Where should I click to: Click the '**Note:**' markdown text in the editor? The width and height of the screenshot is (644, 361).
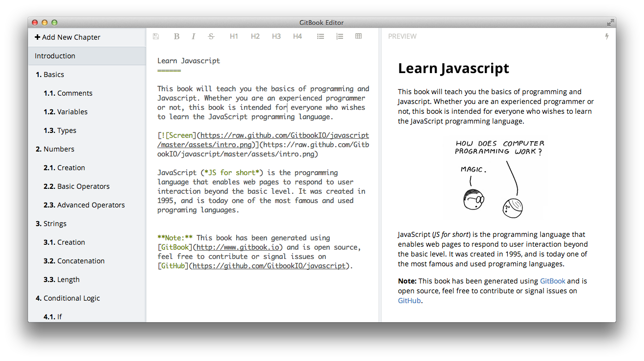pos(175,238)
